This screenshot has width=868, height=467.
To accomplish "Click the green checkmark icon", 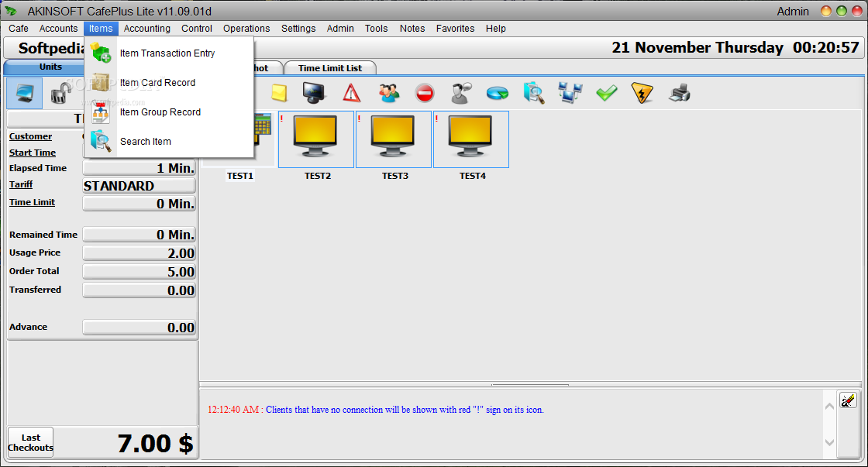I will click(x=607, y=93).
